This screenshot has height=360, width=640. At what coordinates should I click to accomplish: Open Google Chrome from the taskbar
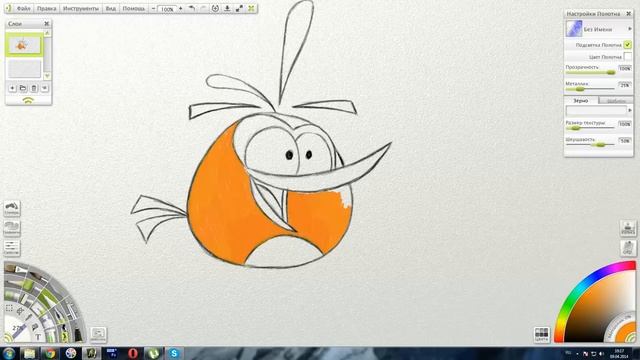tap(50, 353)
